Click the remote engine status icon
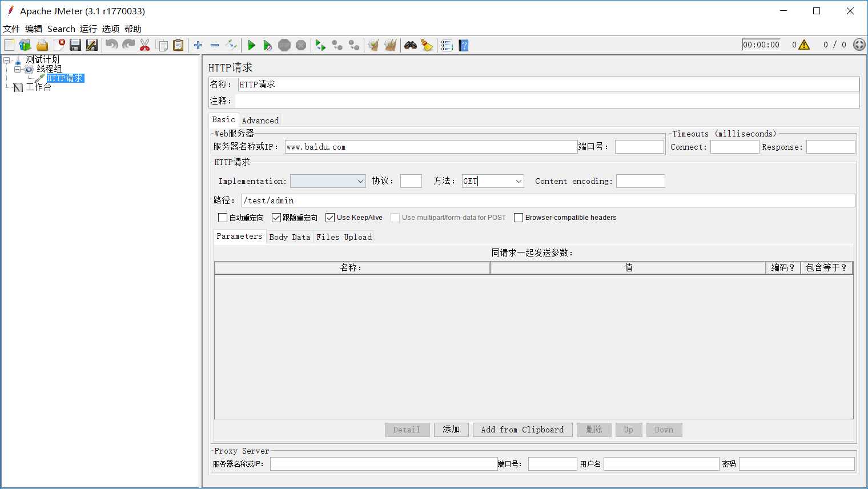 click(859, 45)
